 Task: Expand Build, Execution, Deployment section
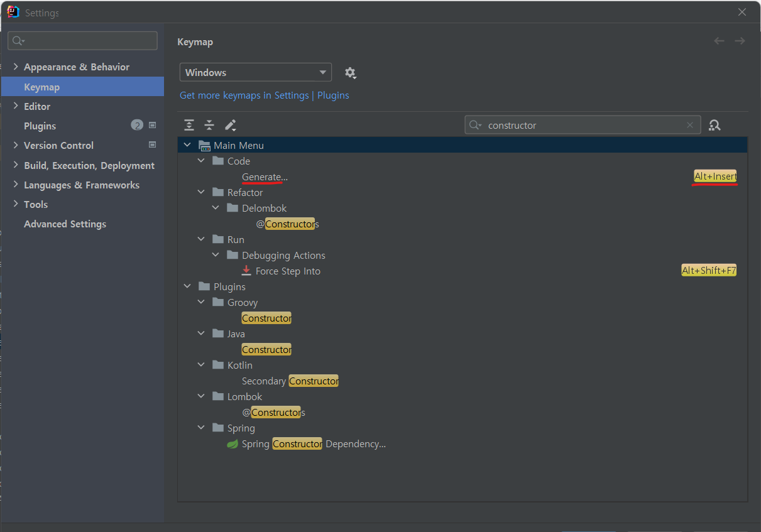coord(16,165)
